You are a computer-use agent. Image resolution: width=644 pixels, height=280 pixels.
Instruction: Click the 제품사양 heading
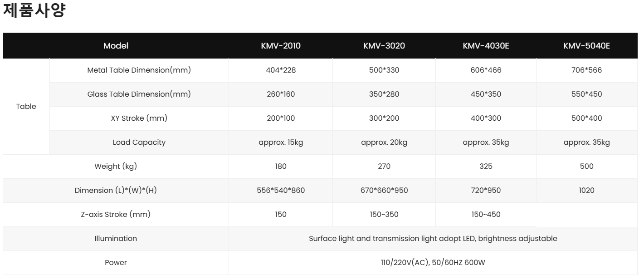click(34, 10)
